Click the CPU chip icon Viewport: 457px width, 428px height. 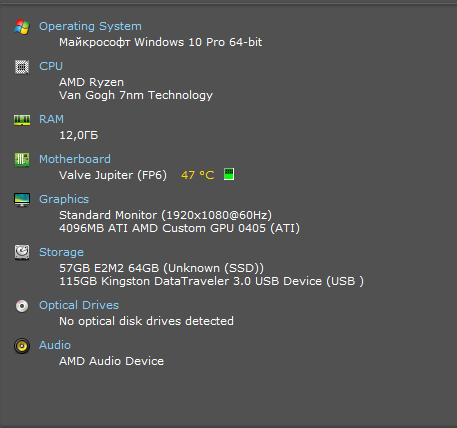click(x=22, y=67)
